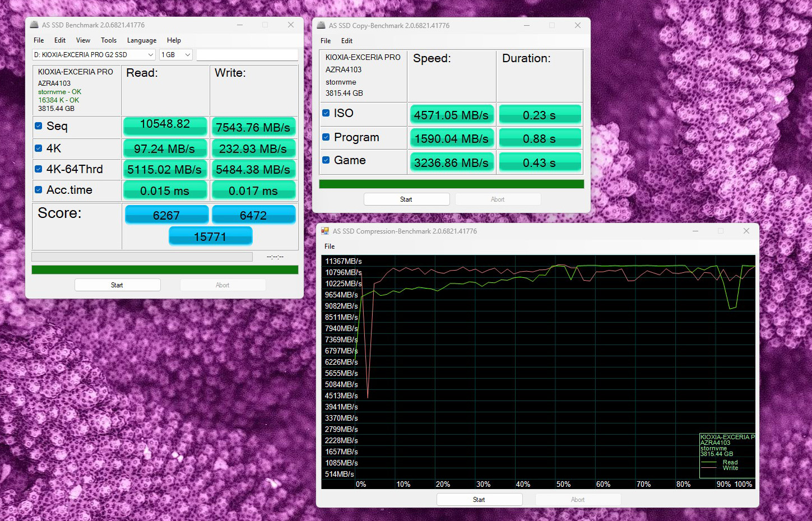Click the AS SSD Benchmark title bar icon
The height and width of the screenshot is (521, 812).
(x=34, y=25)
